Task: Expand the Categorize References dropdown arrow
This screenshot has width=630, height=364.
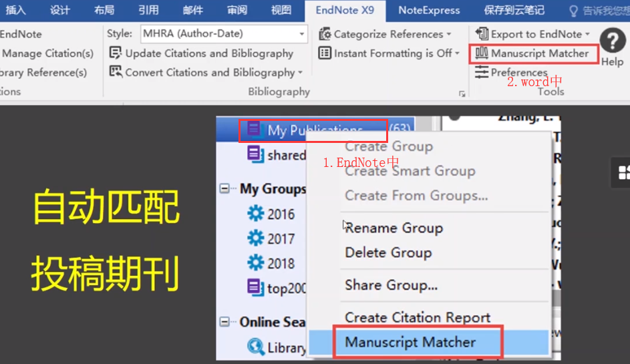Action: 449,34
